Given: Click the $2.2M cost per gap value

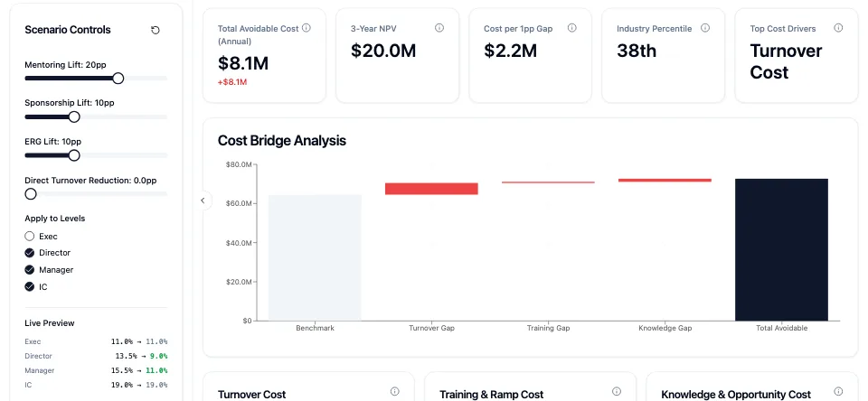Looking at the screenshot, I should (510, 51).
